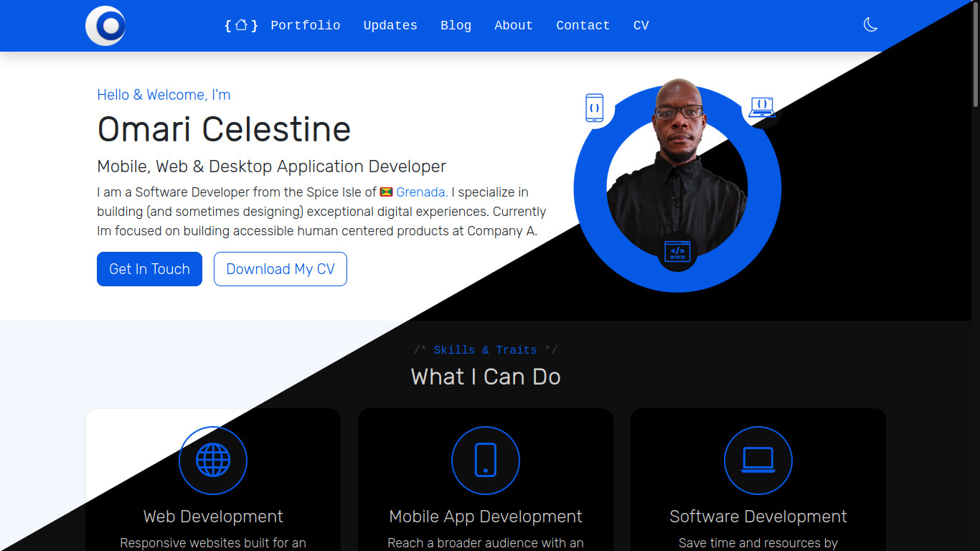Select the home icon in the navigation bar
This screenshot has height=551, width=980.
(240, 24)
